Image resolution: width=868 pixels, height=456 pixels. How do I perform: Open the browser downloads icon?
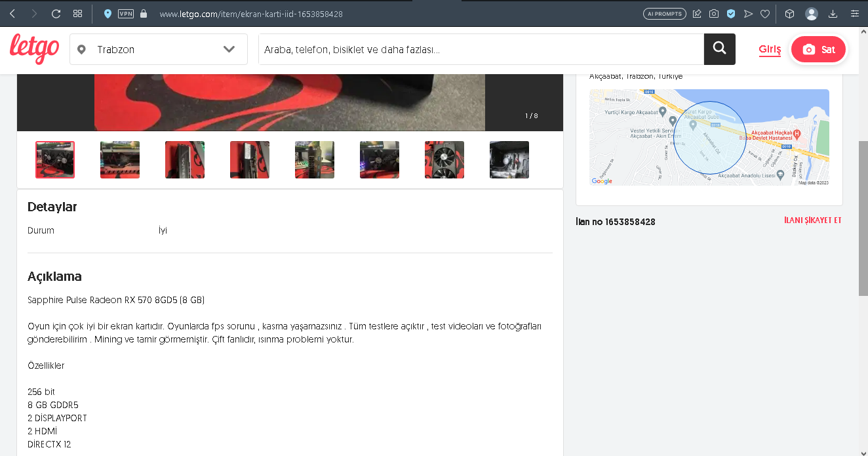coord(833,14)
